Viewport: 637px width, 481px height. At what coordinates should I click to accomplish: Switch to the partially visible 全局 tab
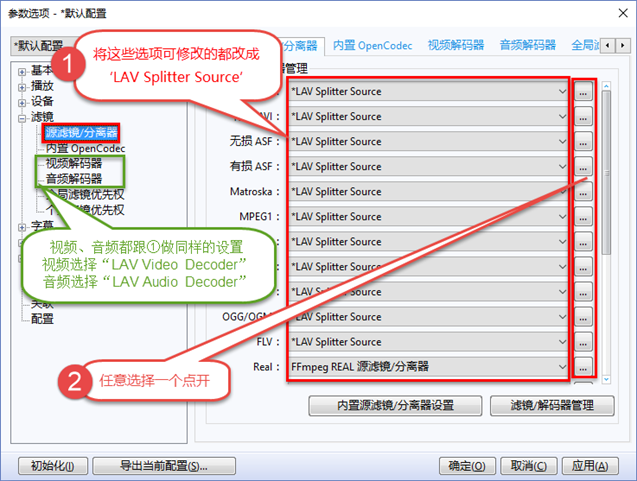pyautogui.click(x=584, y=46)
